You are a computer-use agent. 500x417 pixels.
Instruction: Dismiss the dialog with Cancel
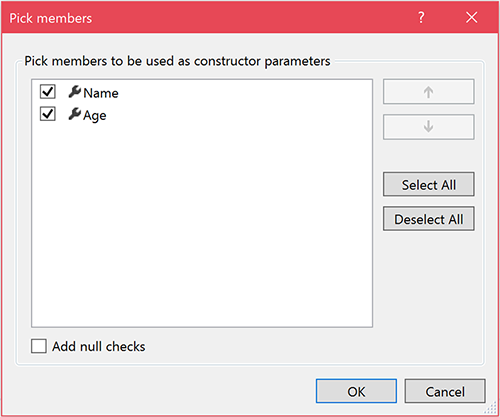point(445,391)
